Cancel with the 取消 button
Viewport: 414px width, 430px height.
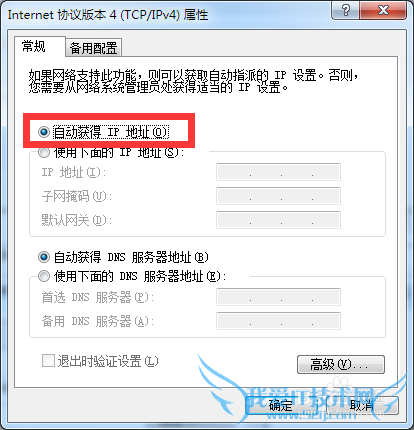pyautogui.click(x=362, y=406)
